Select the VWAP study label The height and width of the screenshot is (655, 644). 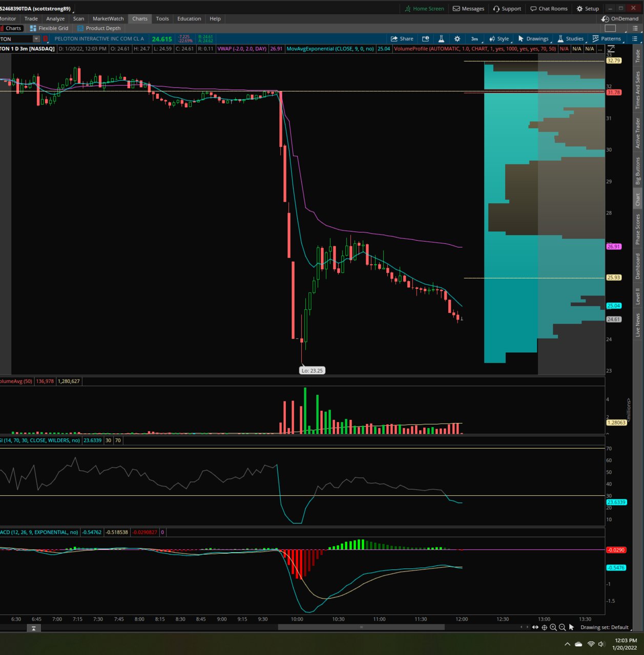[242, 49]
